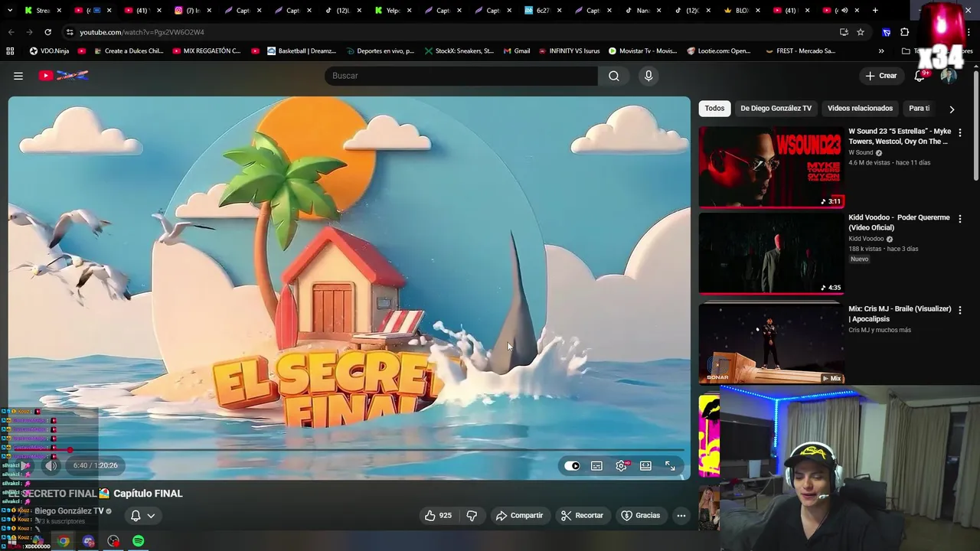Click the Recortar clip button
This screenshot has width=980, height=551.
(x=582, y=516)
